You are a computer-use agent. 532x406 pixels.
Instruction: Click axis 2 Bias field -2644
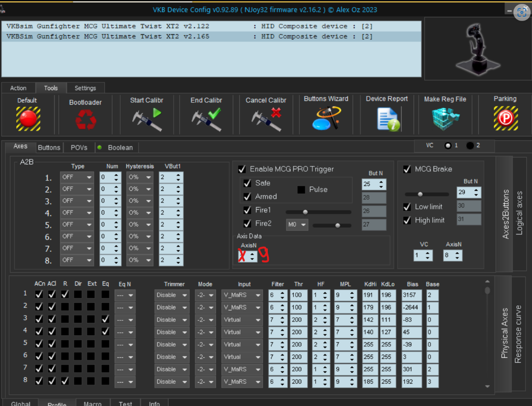click(411, 308)
